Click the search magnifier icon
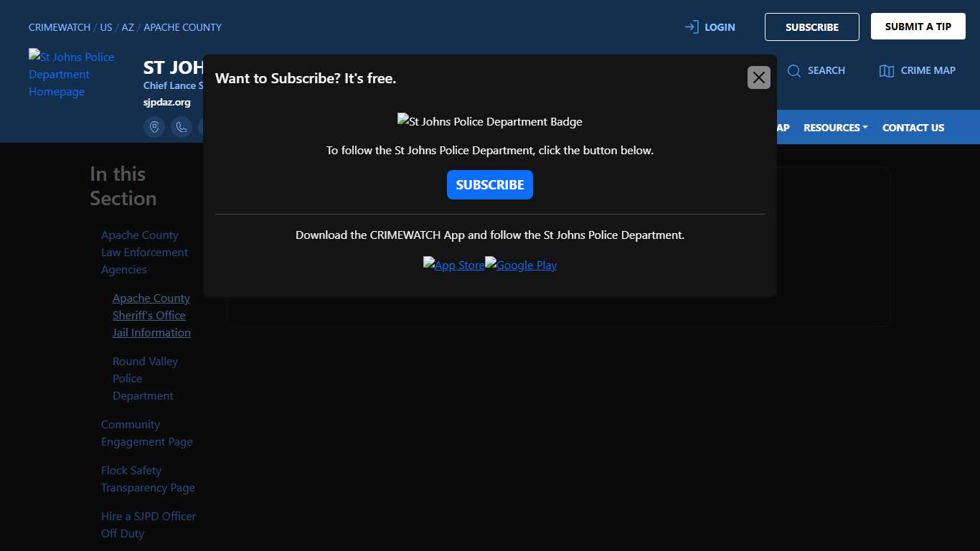The image size is (980, 551). coord(794,70)
